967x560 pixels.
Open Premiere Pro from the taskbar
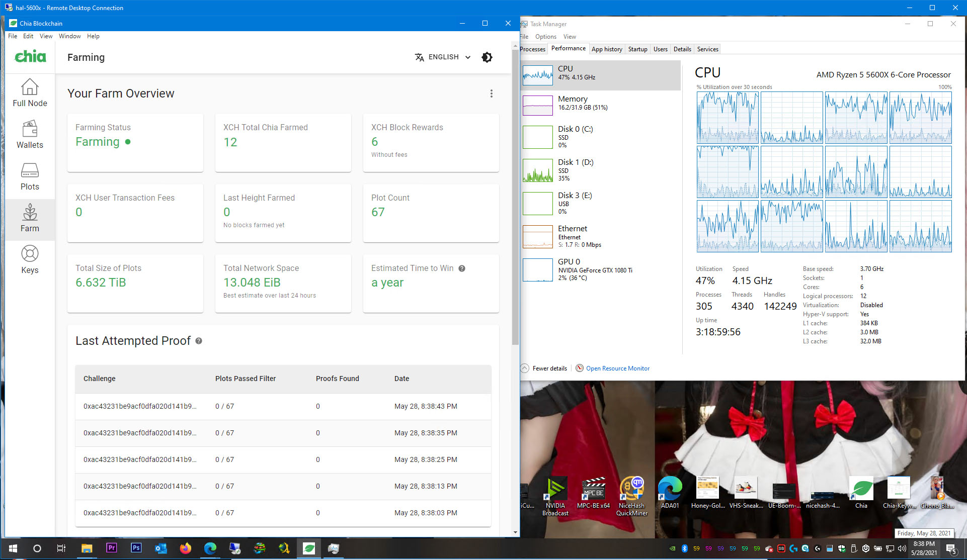(x=111, y=548)
